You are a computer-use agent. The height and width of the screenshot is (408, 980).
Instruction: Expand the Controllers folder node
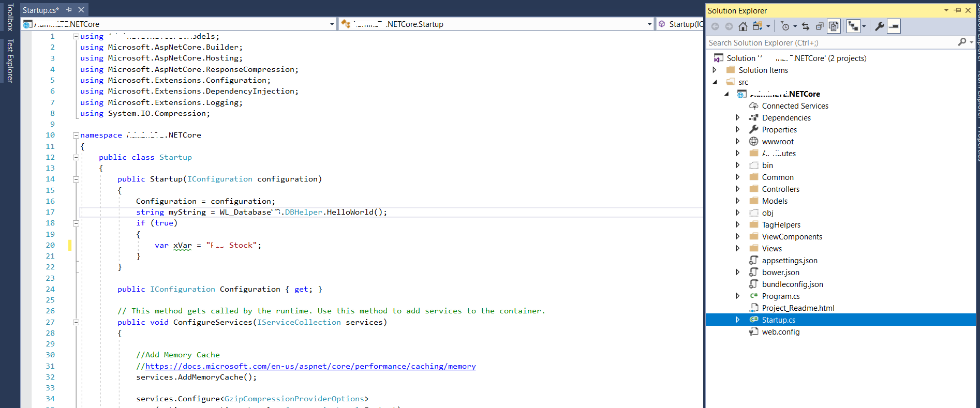point(738,189)
